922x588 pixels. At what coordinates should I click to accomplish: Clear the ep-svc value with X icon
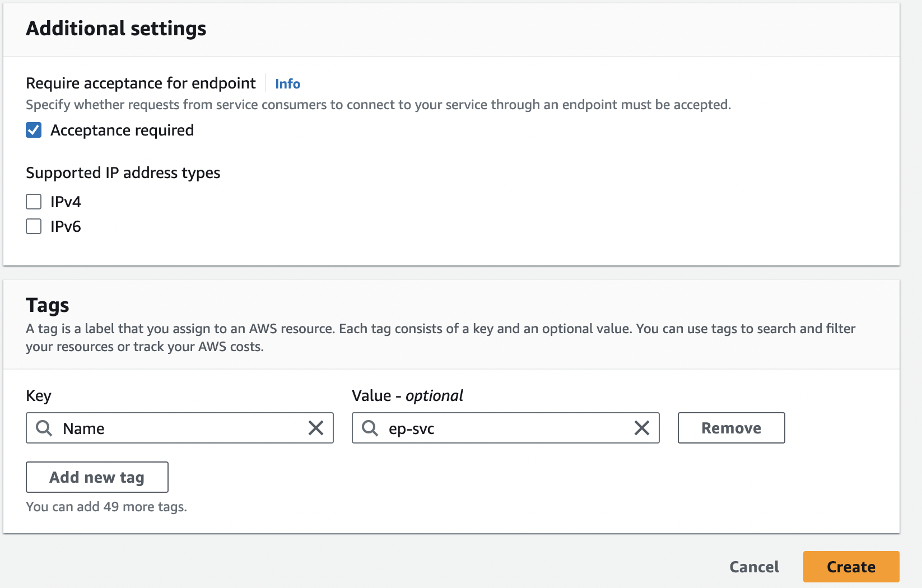(642, 428)
